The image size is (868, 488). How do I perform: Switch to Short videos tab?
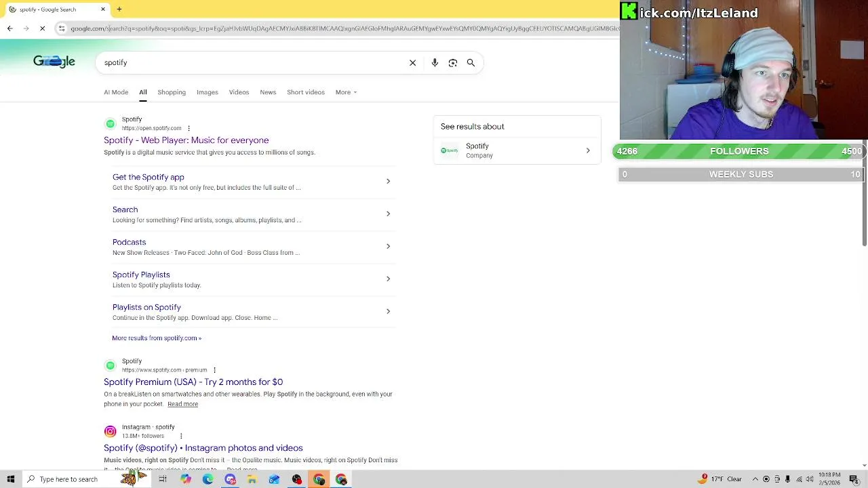point(306,92)
